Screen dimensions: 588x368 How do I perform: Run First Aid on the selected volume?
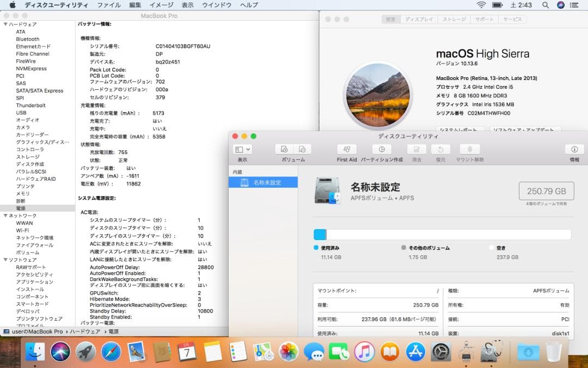pos(347,149)
